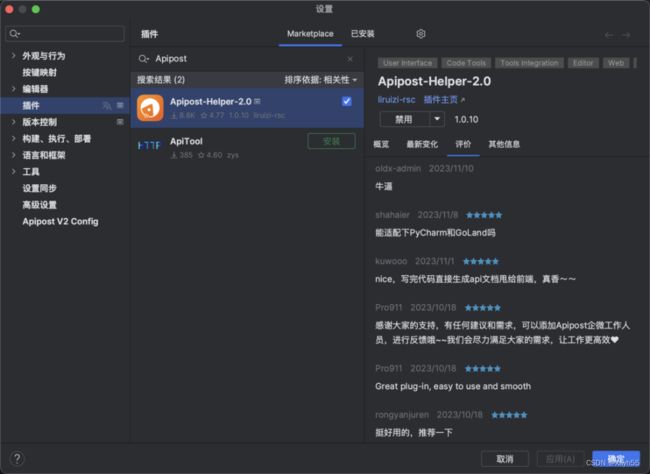The image size is (650, 474).
Task: Open the 最新变化 tab
Action: pyautogui.click(x=422, y=144)
